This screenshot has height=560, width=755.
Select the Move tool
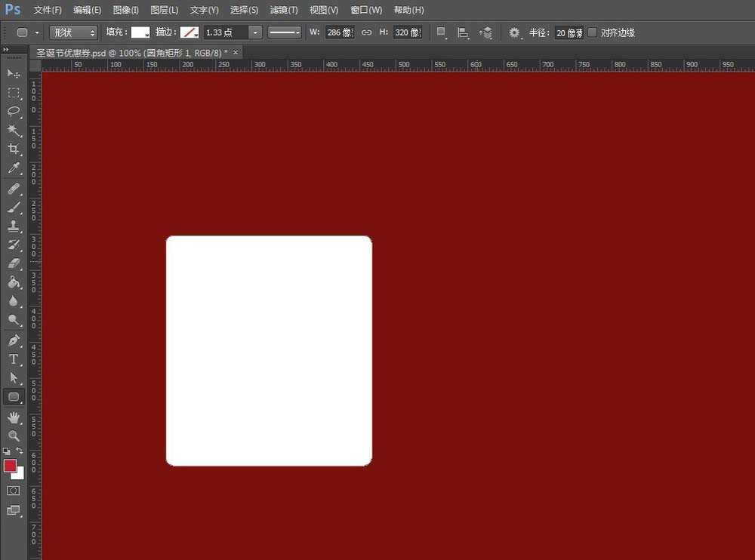click(14, 73)
